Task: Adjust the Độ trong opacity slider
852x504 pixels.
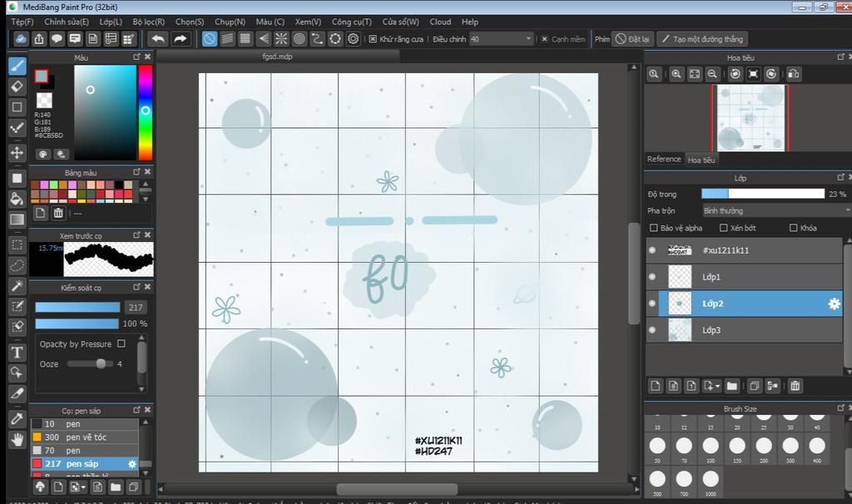Action: 763,194
